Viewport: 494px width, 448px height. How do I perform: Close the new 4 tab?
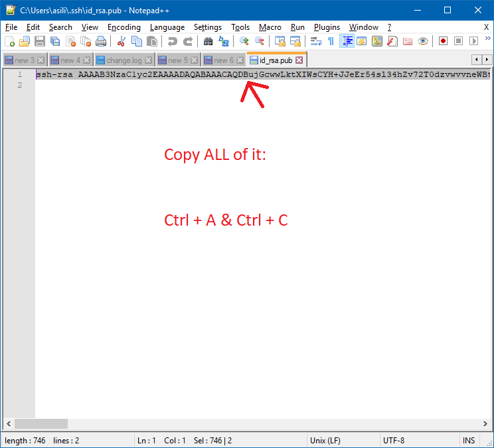(x=86, y=60)
